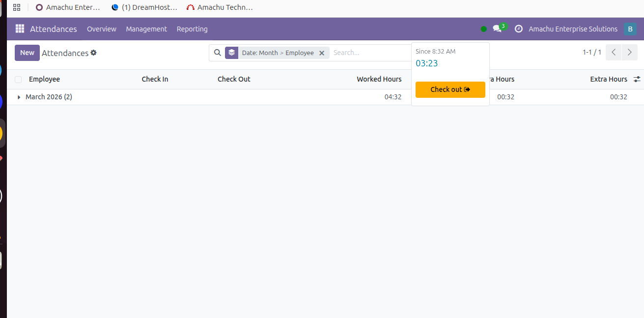The image size is (644, 318).
Task: Open the browser apps grid shortcut
Action: (17, 7)
